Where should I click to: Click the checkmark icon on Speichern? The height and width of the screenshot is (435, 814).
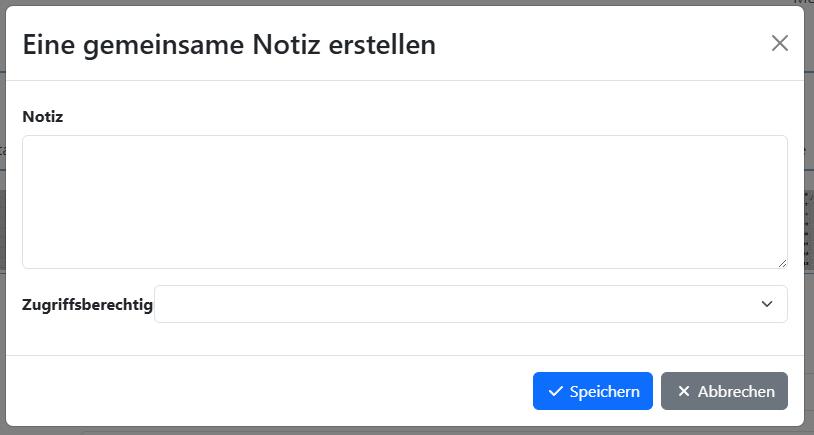(x=556, y=391)
